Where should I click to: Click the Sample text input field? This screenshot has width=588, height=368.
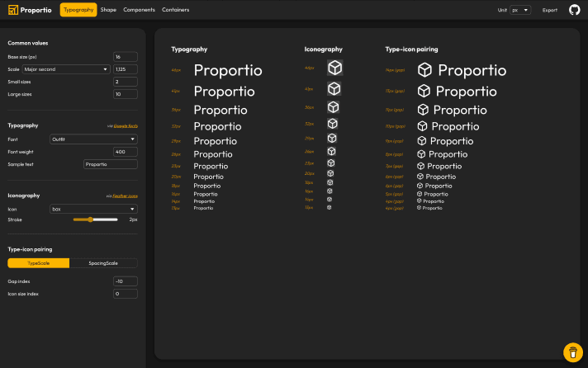tap(111, 164)
